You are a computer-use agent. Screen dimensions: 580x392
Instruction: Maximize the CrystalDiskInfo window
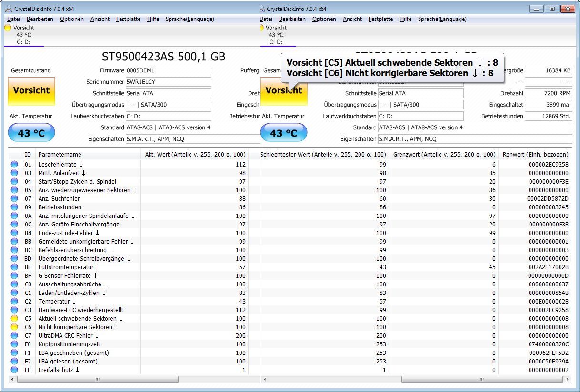point(552,9)
